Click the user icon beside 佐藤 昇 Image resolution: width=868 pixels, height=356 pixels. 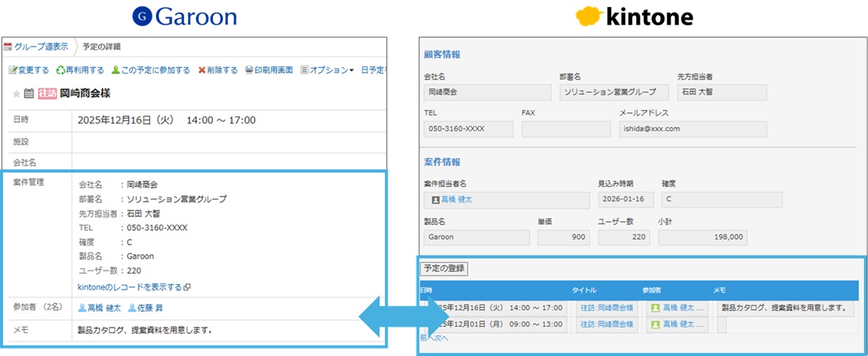coord(132,308)
